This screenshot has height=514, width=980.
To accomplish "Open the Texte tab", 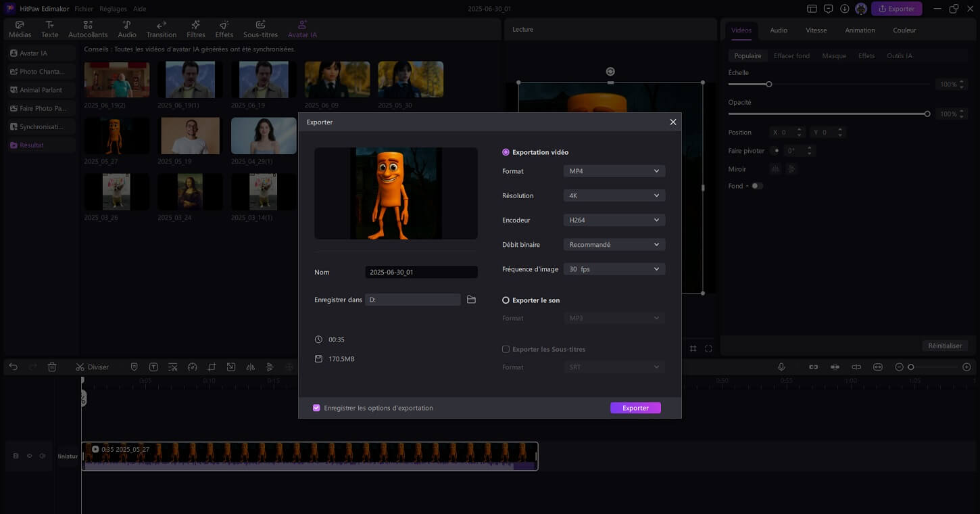I will pyautogui.click(x=49, y=29).
